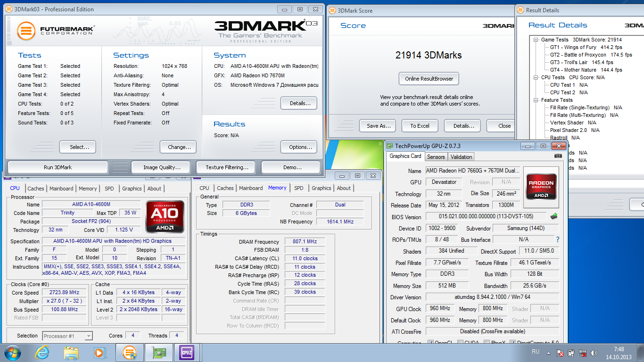Viewport: 644px width, 362px height.
Task: Click the volume speaker tray icon
Action: pyautogui.click(x=595, y=352)
